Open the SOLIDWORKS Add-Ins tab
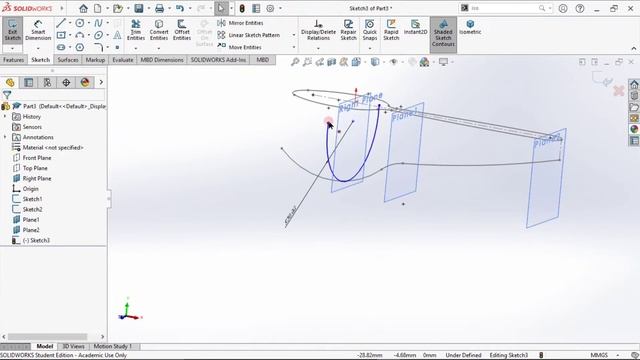 coord(218,60)
